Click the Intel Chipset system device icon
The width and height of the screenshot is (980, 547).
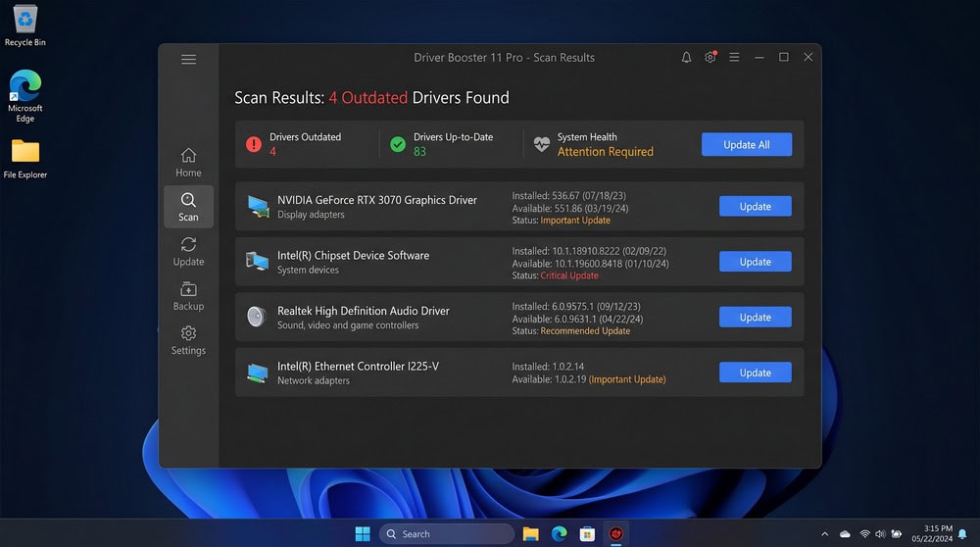pyautogui.click(x=257, y=262)
